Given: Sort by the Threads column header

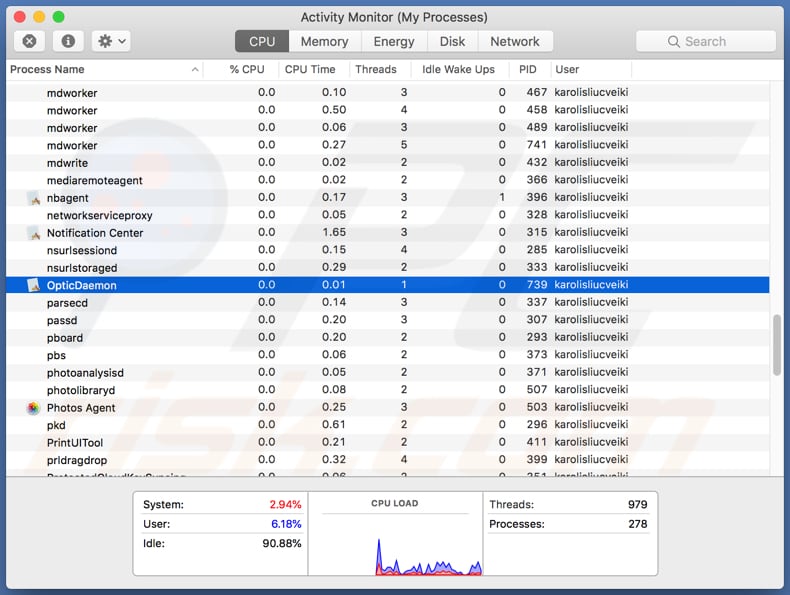Looking at the screenshot, I should [375, 69].
